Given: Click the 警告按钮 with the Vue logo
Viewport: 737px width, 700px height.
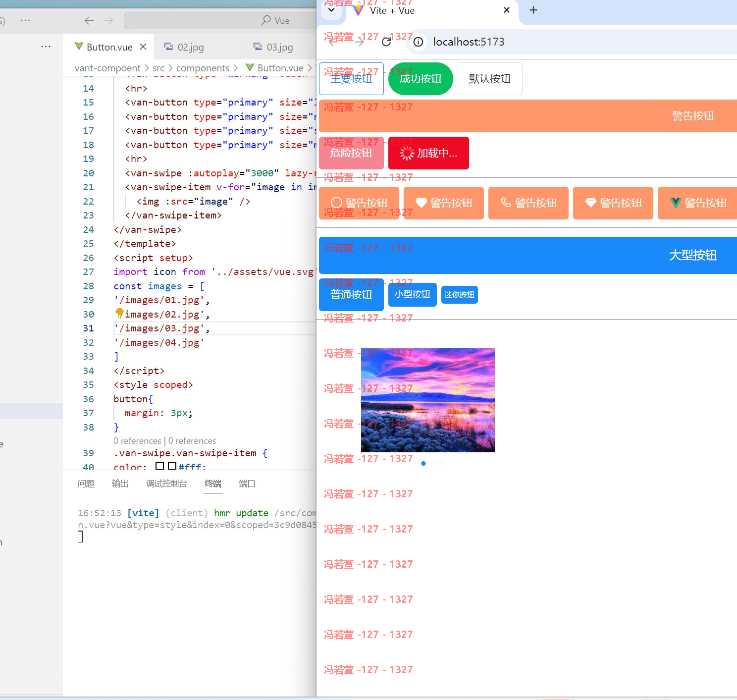Looking at the screenshot, I should [x=697, y=203].
